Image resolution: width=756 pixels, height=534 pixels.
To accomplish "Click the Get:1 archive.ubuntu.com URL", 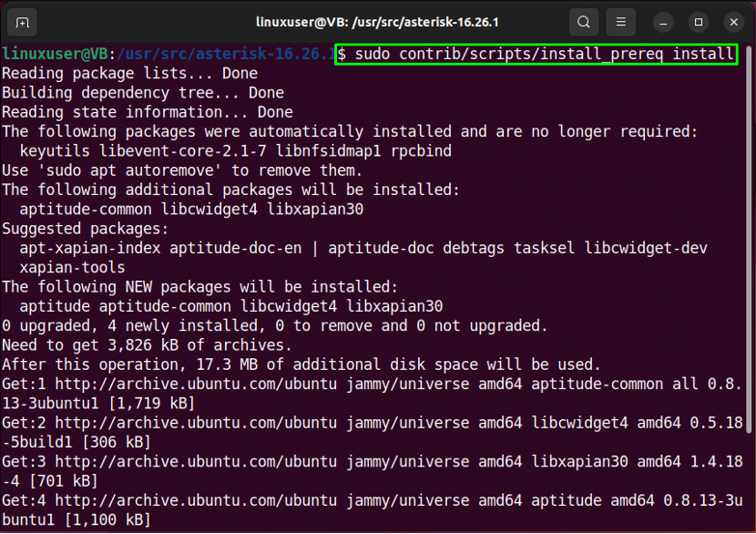I will (196, 384).
